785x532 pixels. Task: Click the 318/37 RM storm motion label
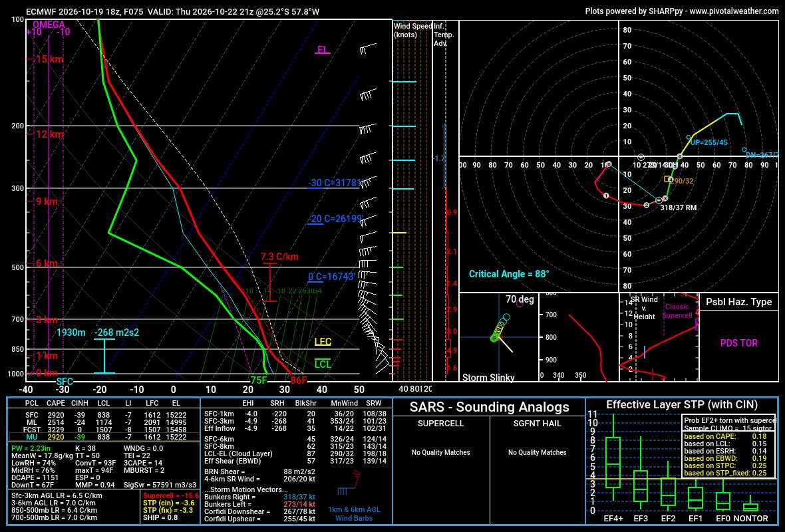click(x=678, y=207)
